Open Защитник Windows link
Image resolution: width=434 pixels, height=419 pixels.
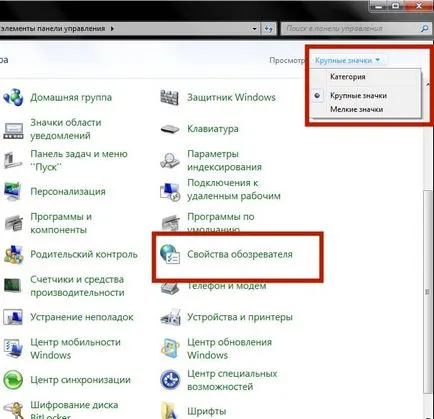pos(231,97)
